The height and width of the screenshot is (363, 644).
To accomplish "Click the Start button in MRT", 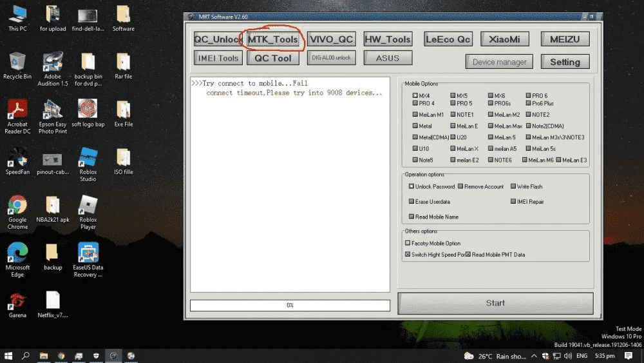I will (495, 304).
